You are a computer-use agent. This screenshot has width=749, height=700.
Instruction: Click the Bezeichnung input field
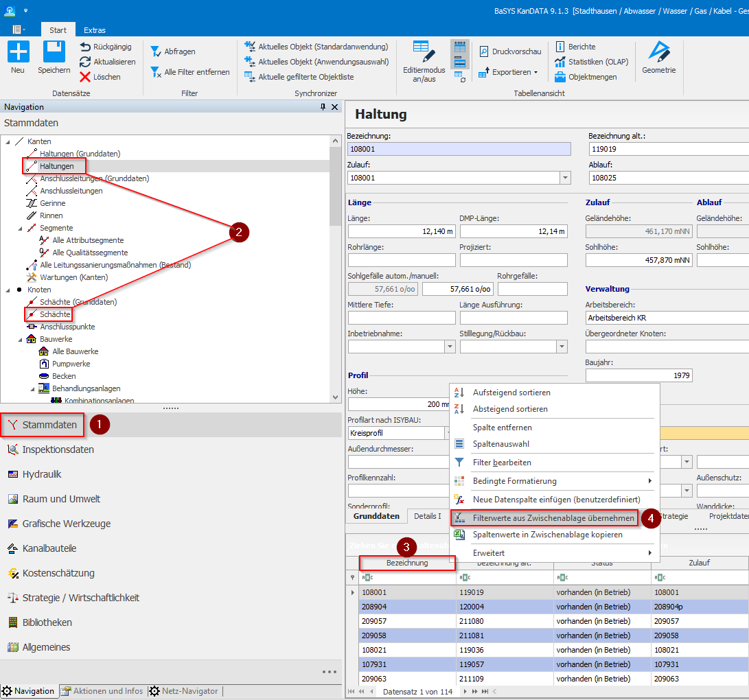(x=459, y=148)
